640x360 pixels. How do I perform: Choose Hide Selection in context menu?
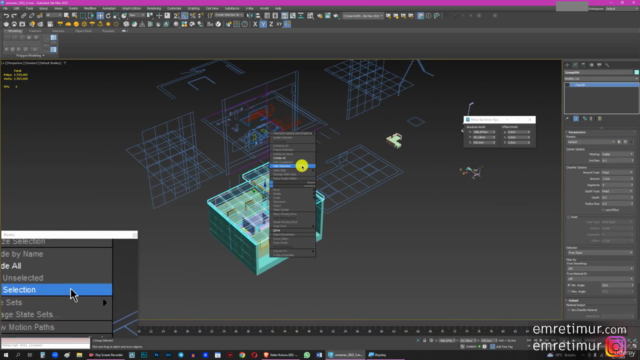coord(292,166)
